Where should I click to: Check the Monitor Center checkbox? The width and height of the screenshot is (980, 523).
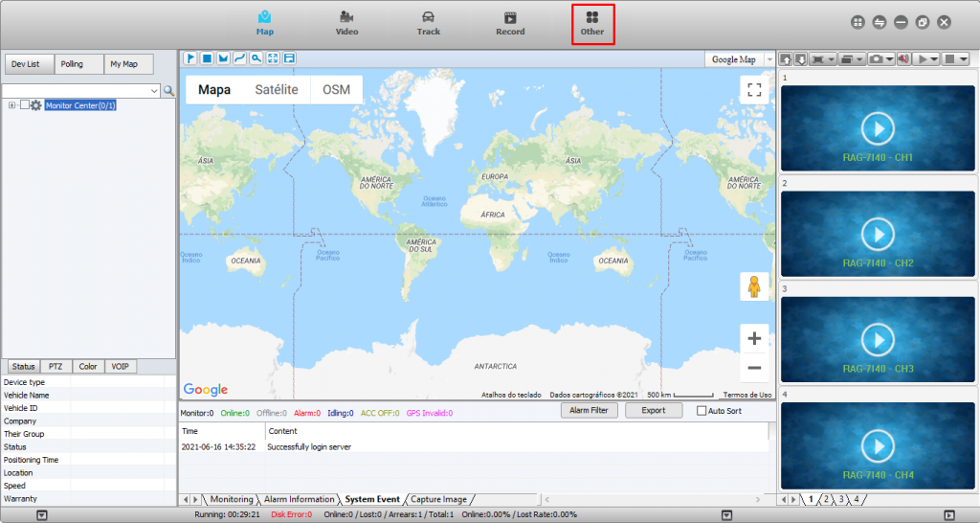point(25,105)
